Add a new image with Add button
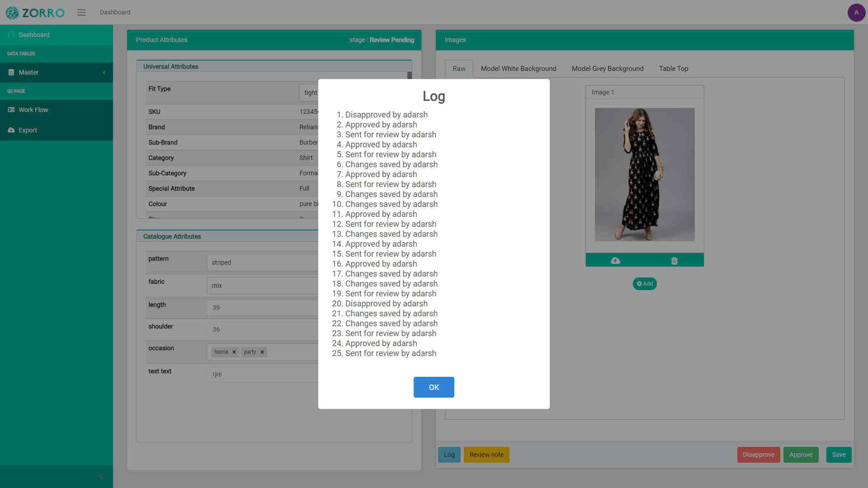868x488 pixels. coord(645,284)
